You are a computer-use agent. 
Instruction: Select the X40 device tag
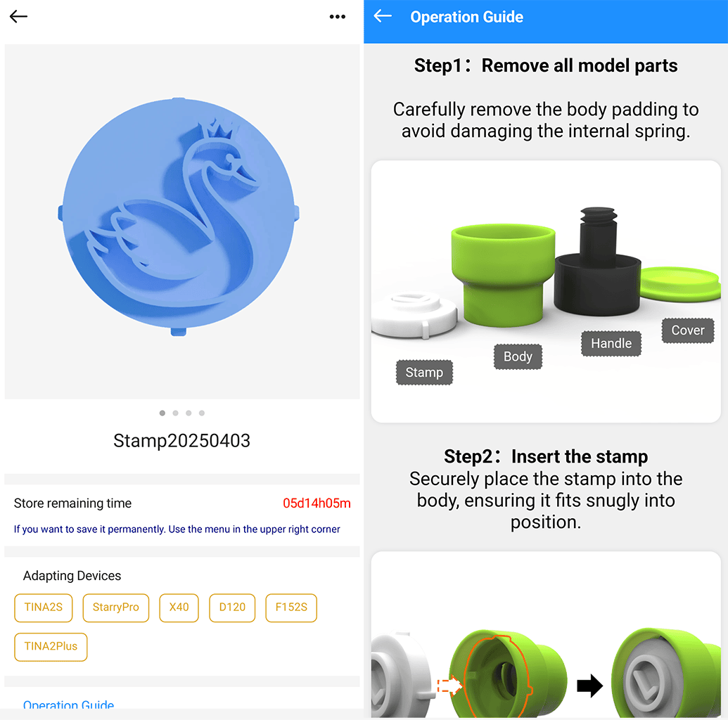[179, 607]
